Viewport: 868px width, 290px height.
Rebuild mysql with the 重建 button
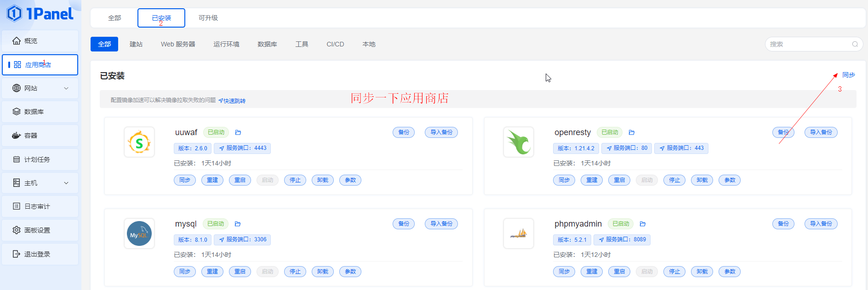pyautogui.click(x=212, y=272)
